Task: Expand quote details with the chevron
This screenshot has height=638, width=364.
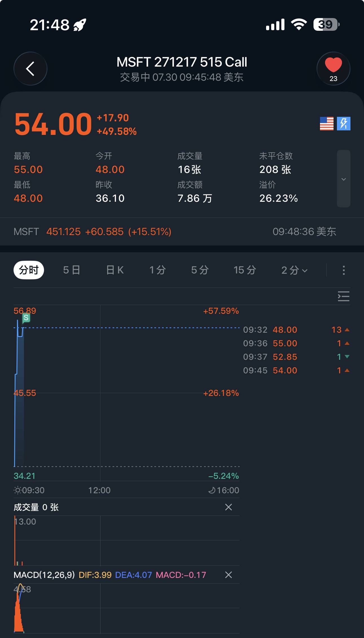Action: click(x=344, y=179)
